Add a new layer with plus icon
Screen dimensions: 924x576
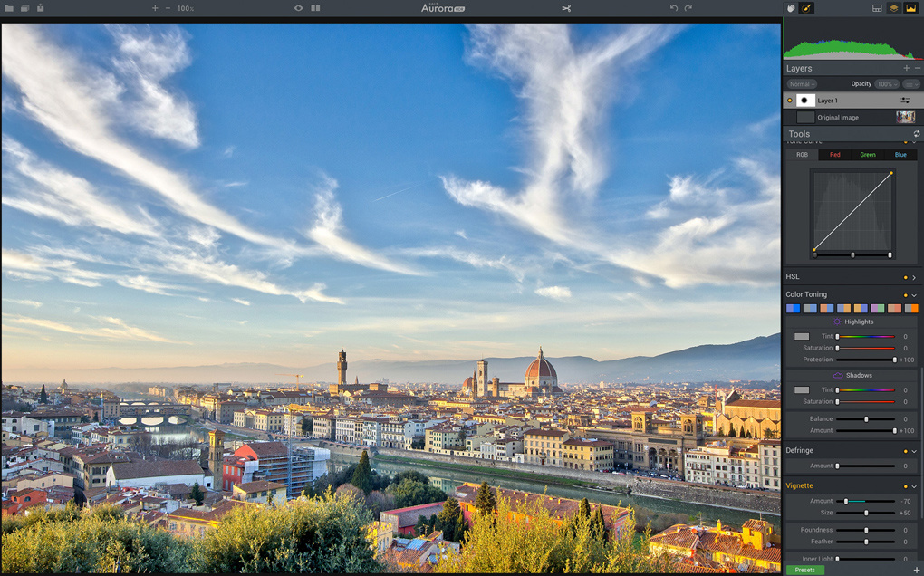click(906, 68)
